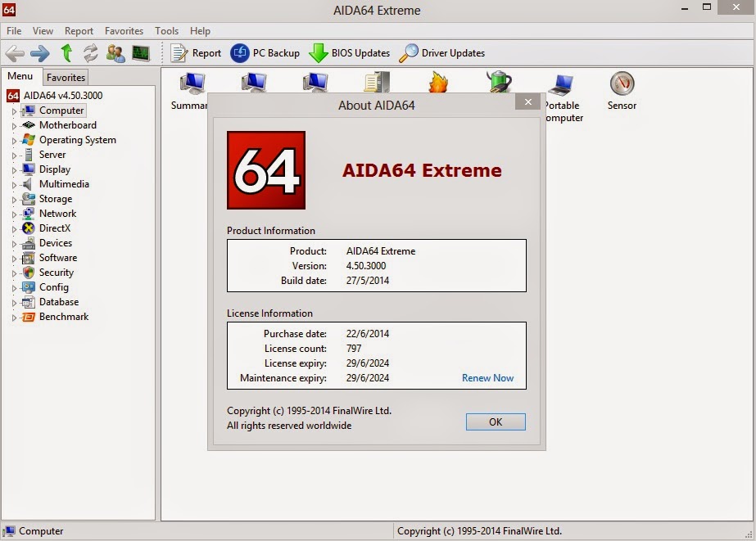756x541 pixels.
Task: Select the Server tree item
Action: (x=52, y=155)
